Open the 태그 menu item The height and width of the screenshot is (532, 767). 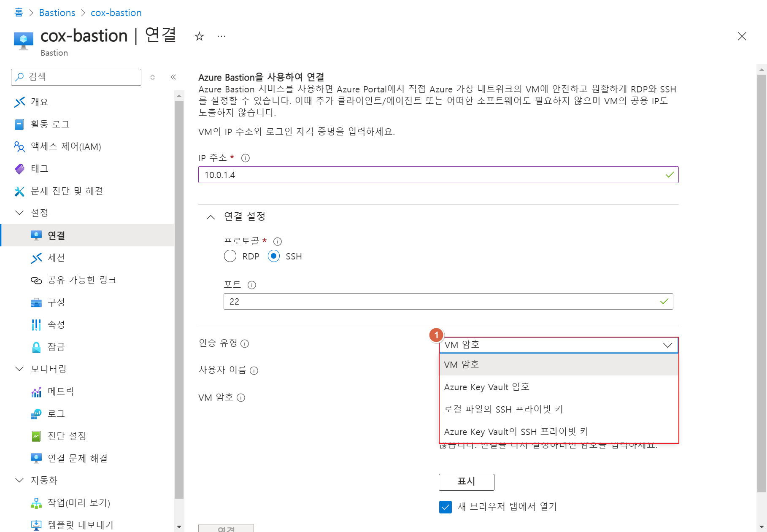coord(87,169)
